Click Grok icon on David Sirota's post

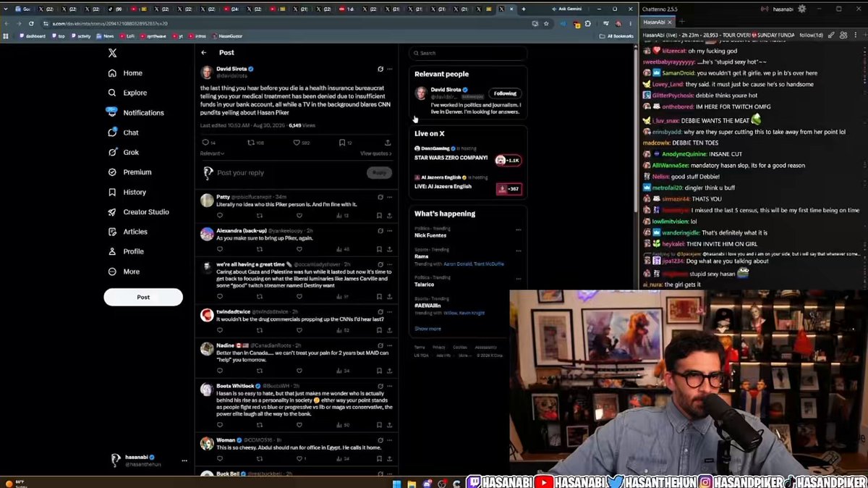point(380,69)
